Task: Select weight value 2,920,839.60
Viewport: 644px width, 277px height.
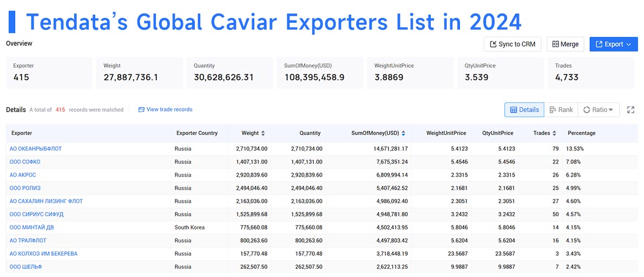Action: (252, 175)
